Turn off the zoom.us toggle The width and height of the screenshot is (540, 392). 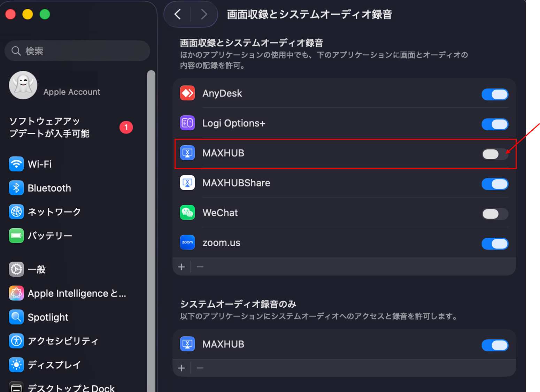(x=495, y=244)
